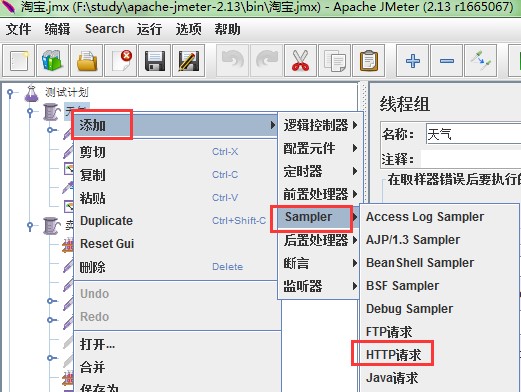This screenshot has width=521, height=392.
Task: Click the Open file folder icon
Action: point(87,61)
